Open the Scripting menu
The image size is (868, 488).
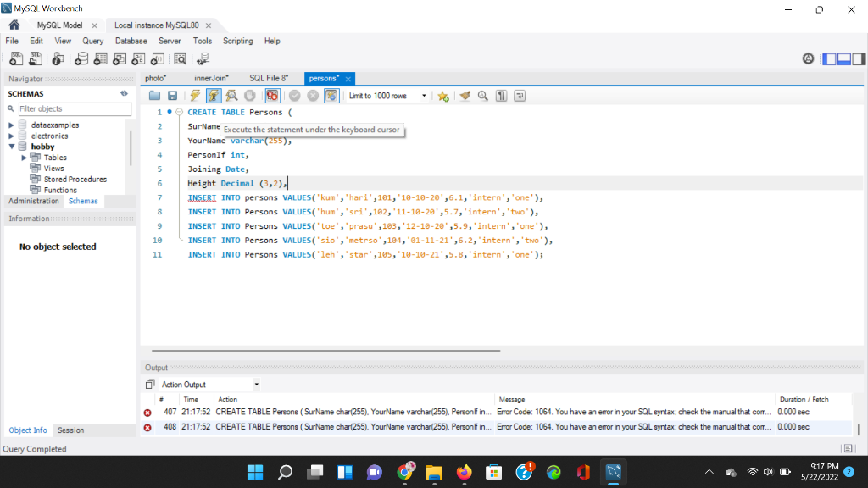[238, 41]
